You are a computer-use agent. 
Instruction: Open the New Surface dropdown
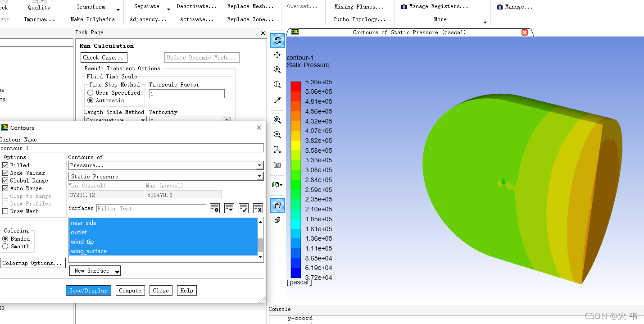click(x=95, y=271)
